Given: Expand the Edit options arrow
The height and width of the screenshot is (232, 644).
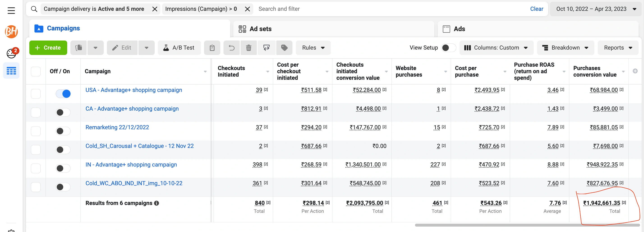Looking at the screenshot, I should tap(147, 48).
